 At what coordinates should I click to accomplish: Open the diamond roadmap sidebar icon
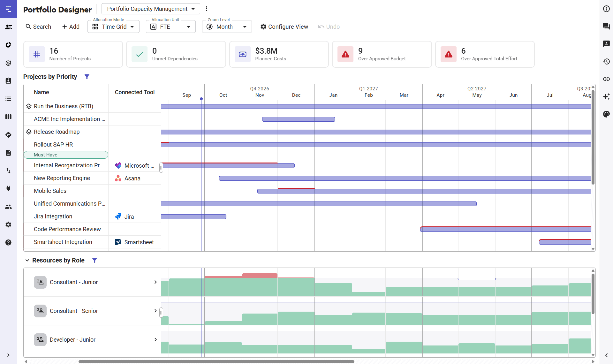[8, 135]
